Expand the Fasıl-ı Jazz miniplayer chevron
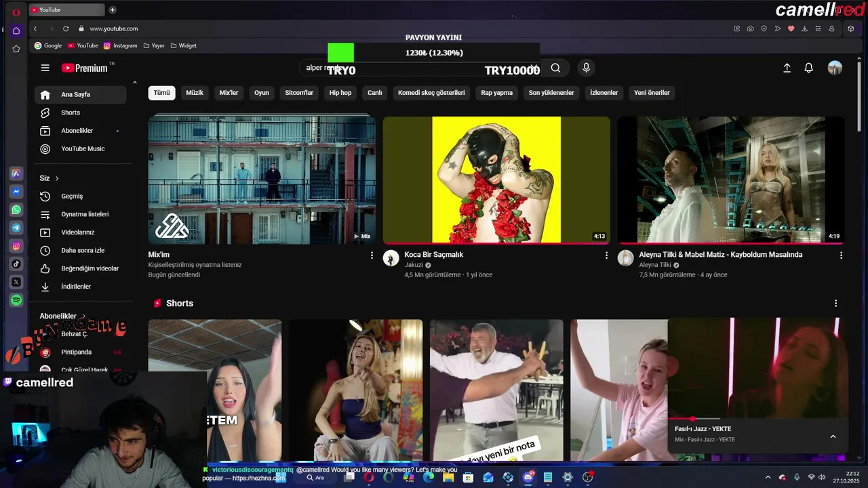868x488 pixels. [x=833, y=436]
